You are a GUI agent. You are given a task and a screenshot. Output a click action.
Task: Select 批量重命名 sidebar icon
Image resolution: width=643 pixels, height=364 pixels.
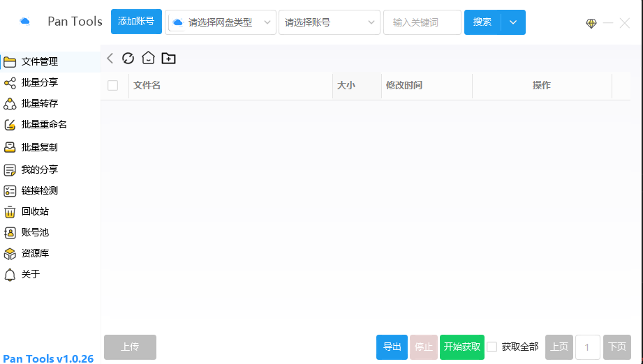(x=10, y=125)
